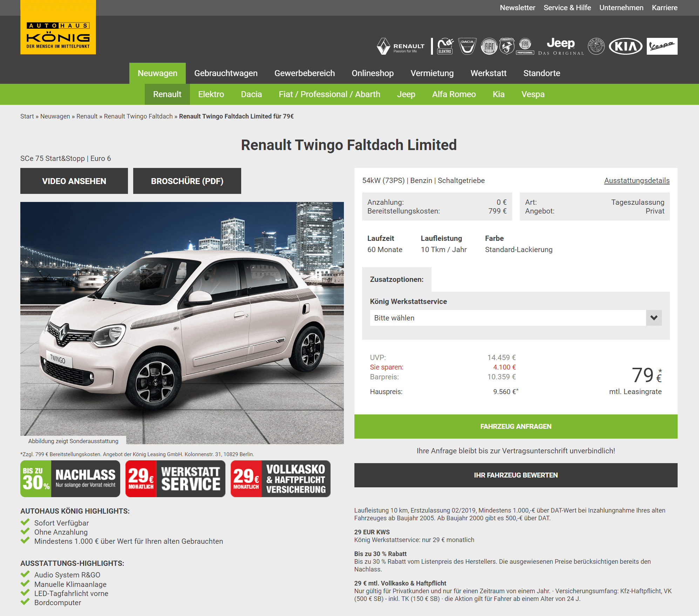Screen dimensions: 699x616
Task: Select Elektro in the green submenu
Action: click(x=211, y=94)
